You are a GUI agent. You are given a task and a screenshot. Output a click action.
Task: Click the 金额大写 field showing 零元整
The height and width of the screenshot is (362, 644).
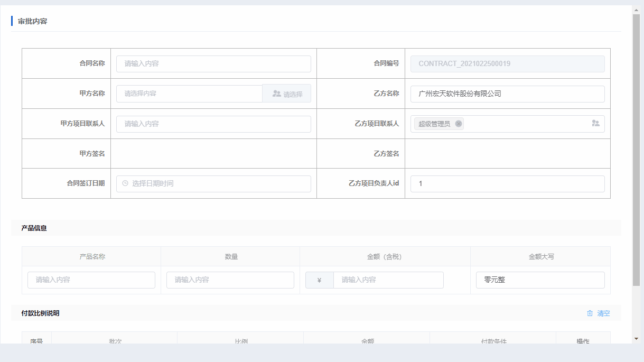click(540, 280)
